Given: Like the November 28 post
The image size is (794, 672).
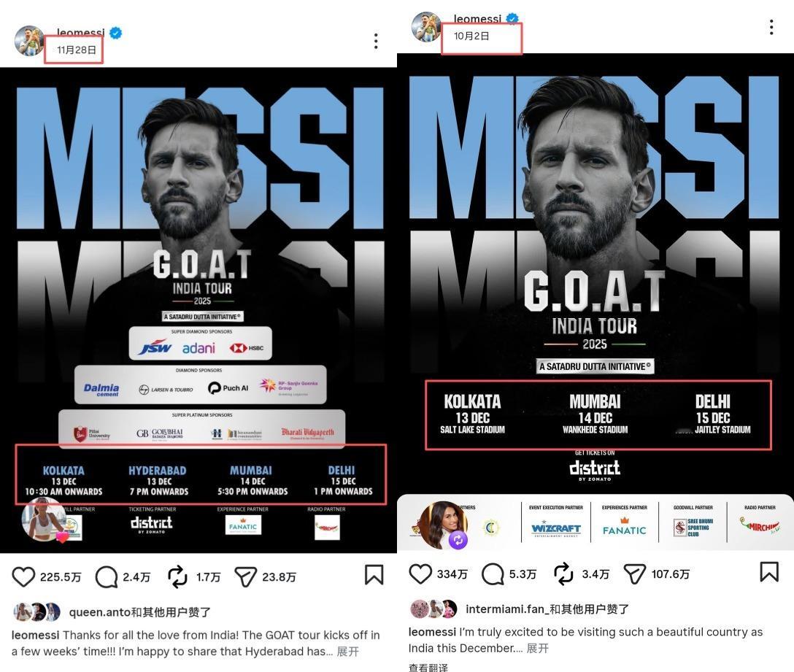Looking at the screenshot, I should click(x=23, y=576).
